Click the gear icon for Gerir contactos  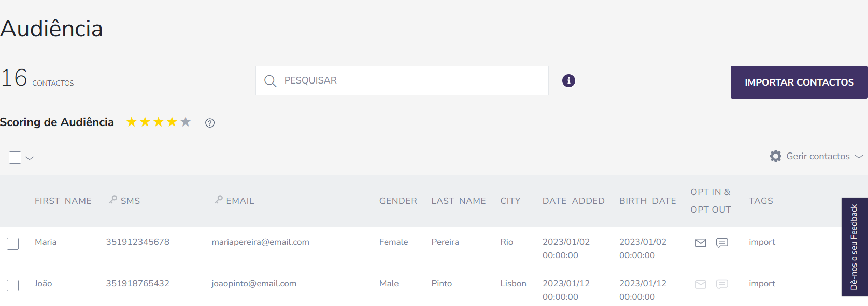(x=775, y=156)
